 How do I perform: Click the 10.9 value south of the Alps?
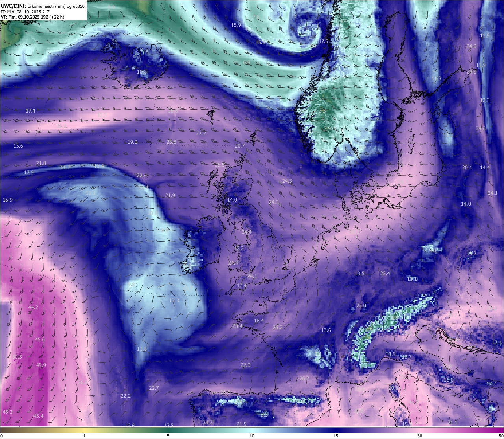[x=390, y=354]
